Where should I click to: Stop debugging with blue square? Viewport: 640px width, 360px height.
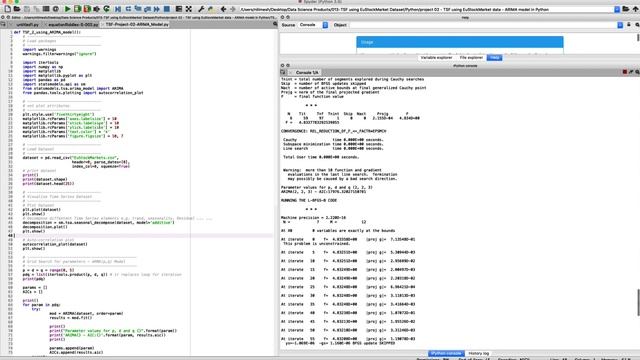[x=167, y=9]
